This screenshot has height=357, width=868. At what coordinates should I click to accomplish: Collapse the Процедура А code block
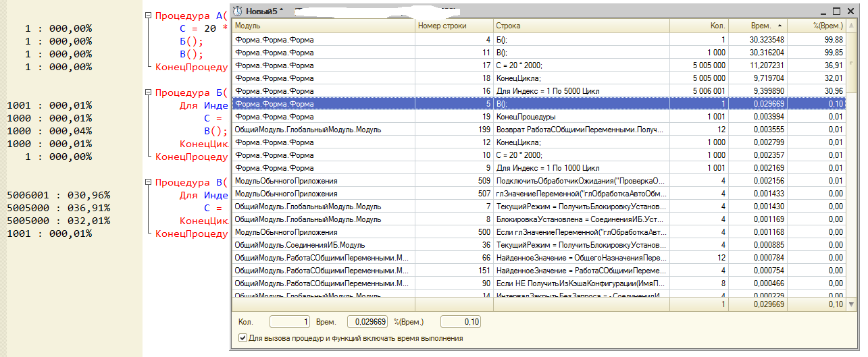pos(148,15)
